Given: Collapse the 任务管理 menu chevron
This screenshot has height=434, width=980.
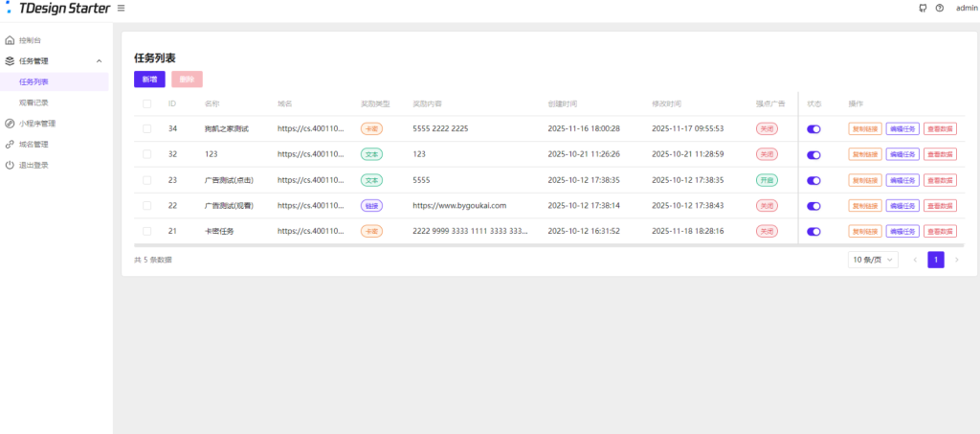Looking at the screenshot, I should coord(100,61).
